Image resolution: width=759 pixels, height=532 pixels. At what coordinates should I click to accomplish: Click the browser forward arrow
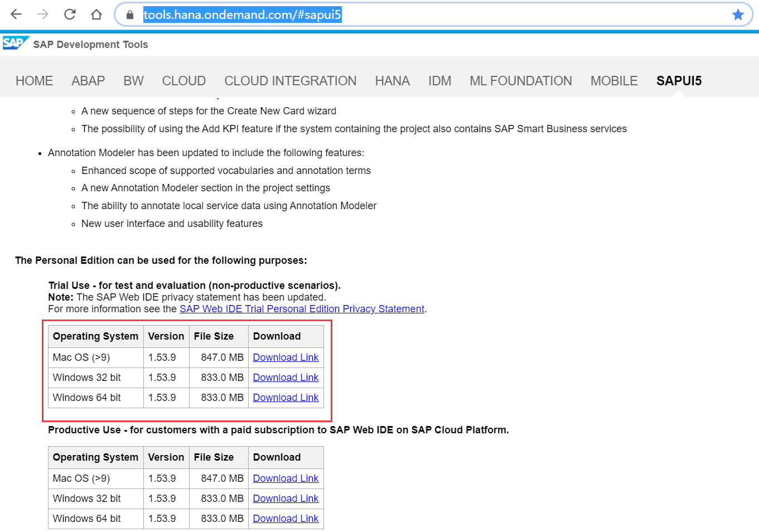click(43, 14)
